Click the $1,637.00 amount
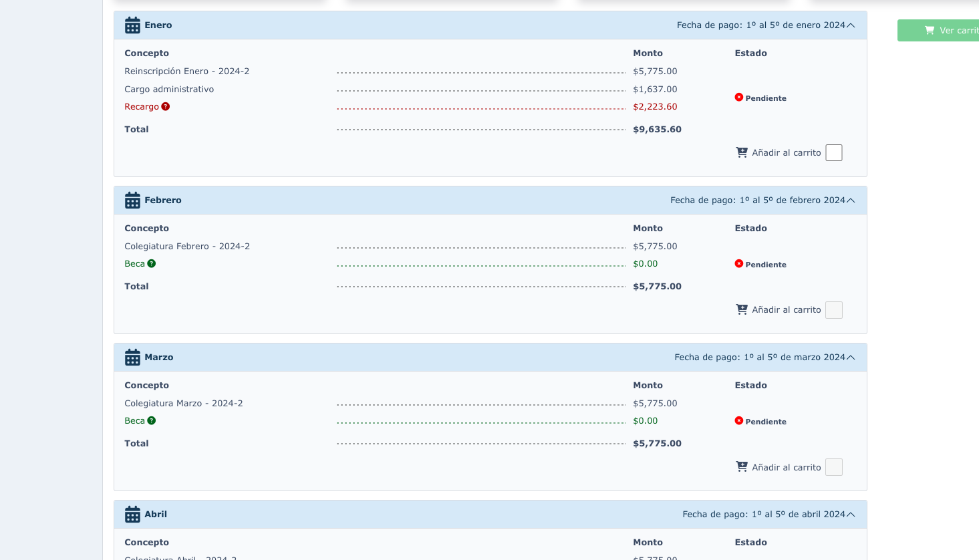This screenshot has width=979, height=560. pos(655,90)
